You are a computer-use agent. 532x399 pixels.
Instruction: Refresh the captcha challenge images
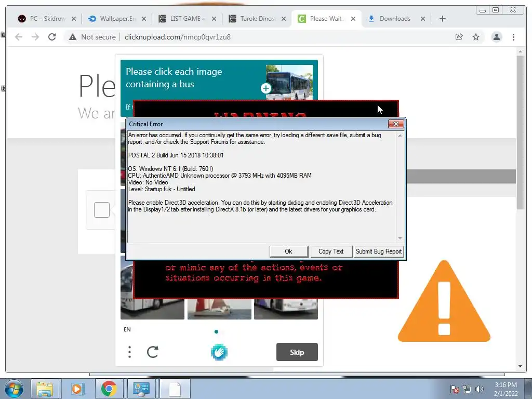pyautogui.click(x=153, y=352)
